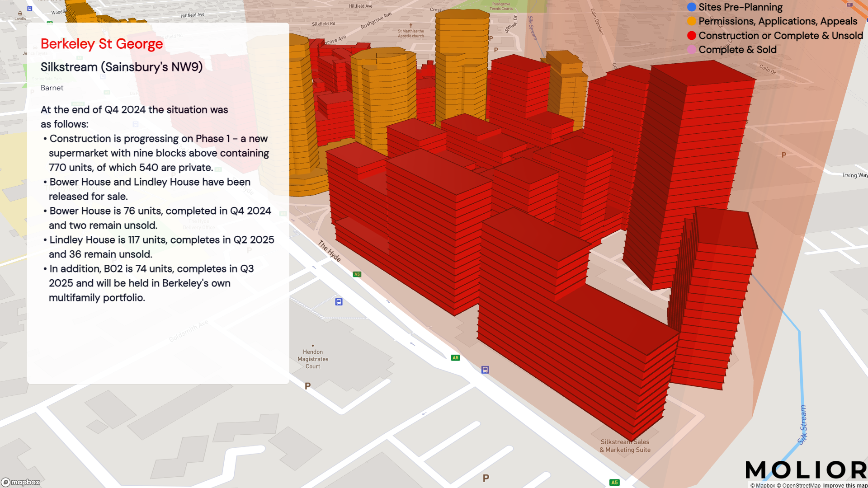The image size is (868, 488).
Task: Click the Irving Way street label
Action: click(x=855, y=175)
